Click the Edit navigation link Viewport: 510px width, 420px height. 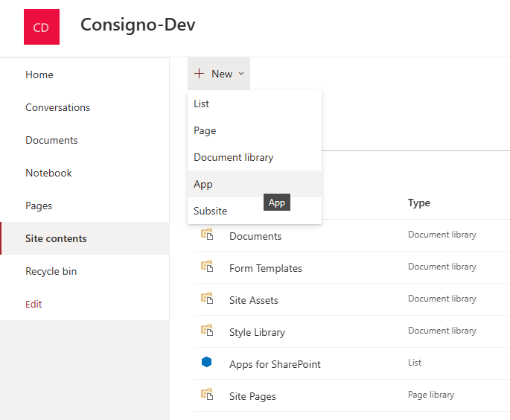click(x=34, y=304)
